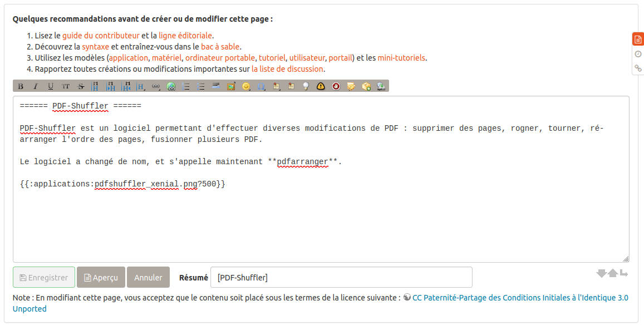Open the smileys picker
Screen dimensions: 644x330
(x=246, y=86)
